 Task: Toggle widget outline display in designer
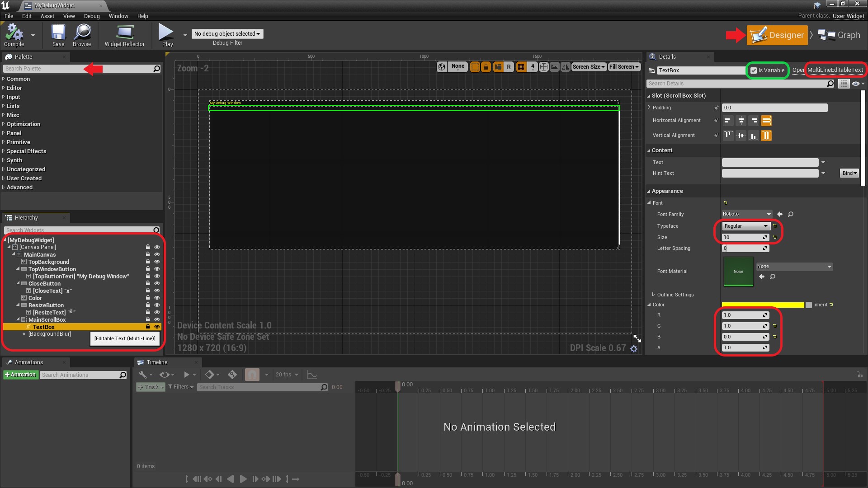click(475, 67)
